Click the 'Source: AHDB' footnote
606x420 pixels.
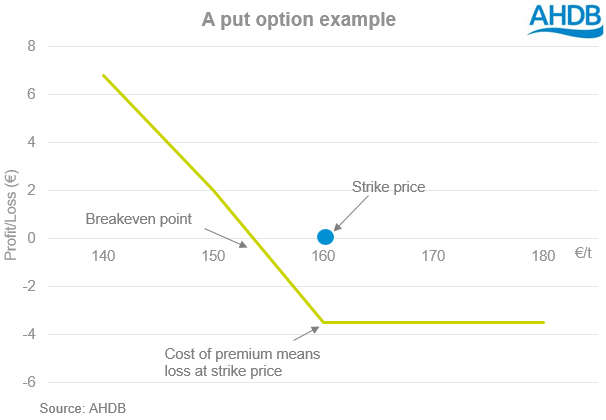83,408
